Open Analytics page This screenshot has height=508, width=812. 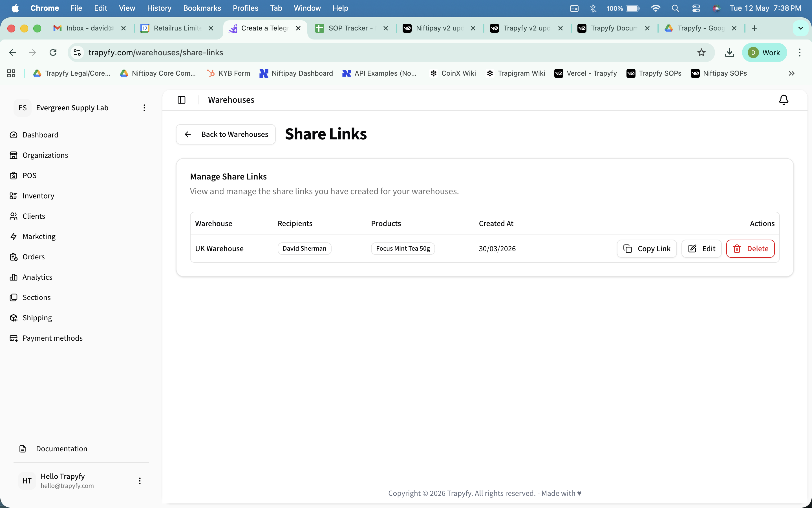(x=37, y=277)
